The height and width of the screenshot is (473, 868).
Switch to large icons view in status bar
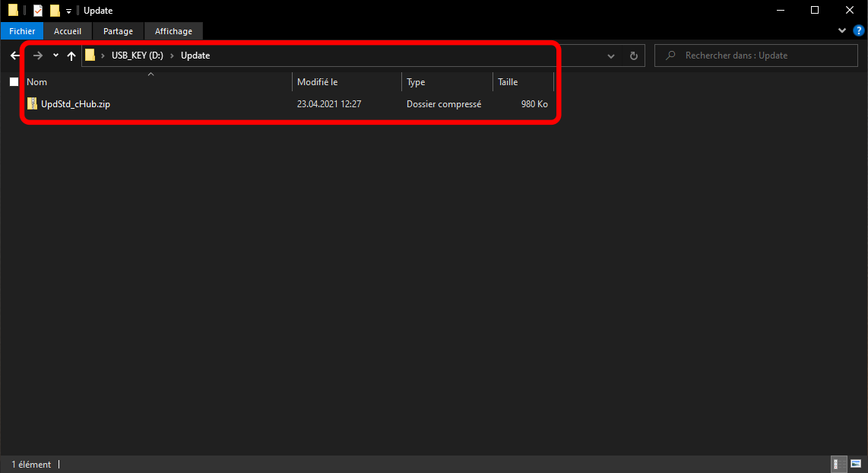[x=856, y=464]
